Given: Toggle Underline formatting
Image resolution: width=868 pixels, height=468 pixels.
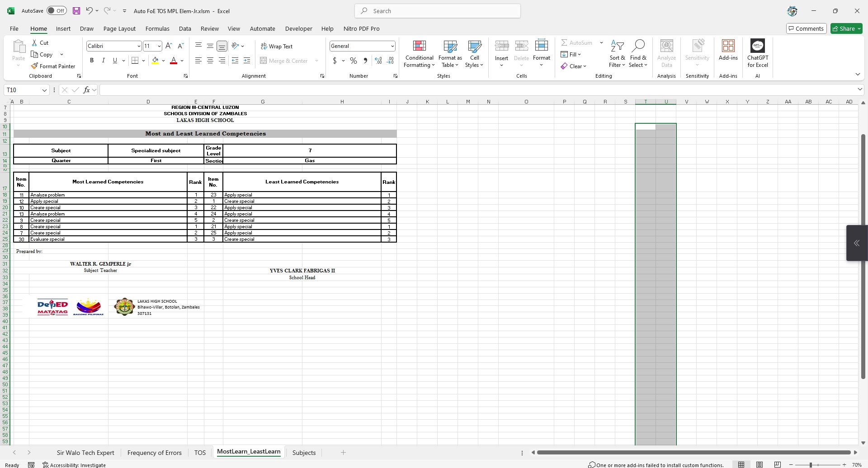Looking at the screenshot, I should click(115, 61).
